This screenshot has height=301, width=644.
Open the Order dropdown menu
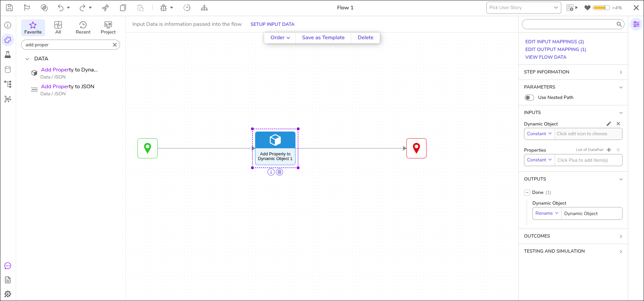coord(280,38)
